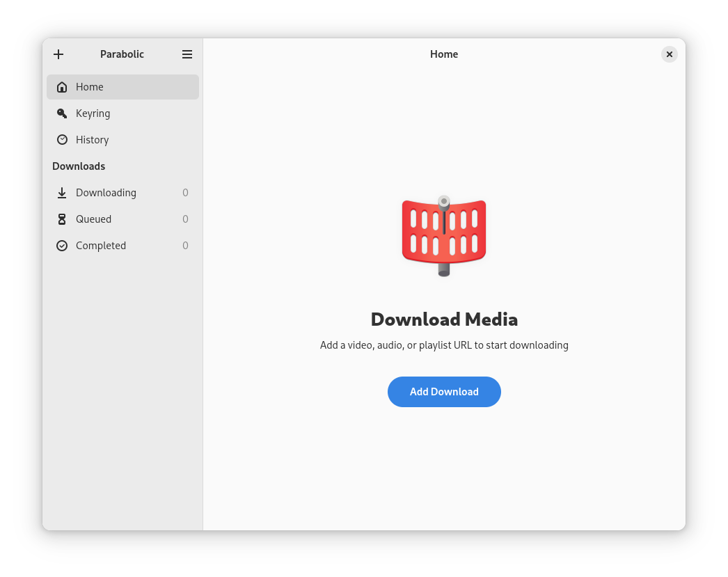
Task: Select the Queued count number
Action: click(x=185, y=219)
